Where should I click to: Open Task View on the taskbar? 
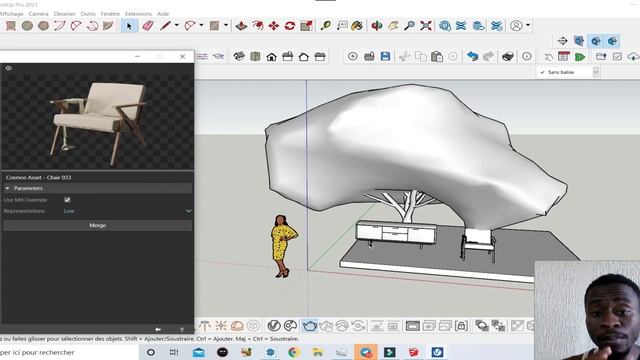click(x=174, y=352)
